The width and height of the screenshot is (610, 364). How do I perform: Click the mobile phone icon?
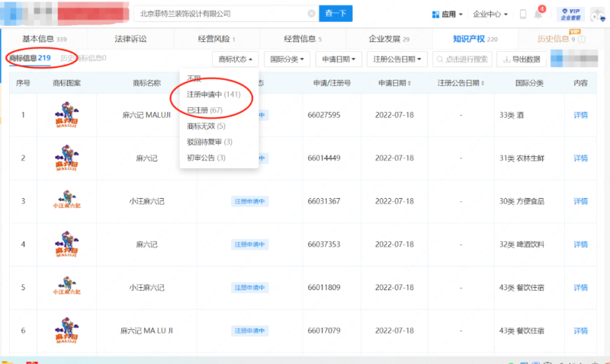coord(523,14)
